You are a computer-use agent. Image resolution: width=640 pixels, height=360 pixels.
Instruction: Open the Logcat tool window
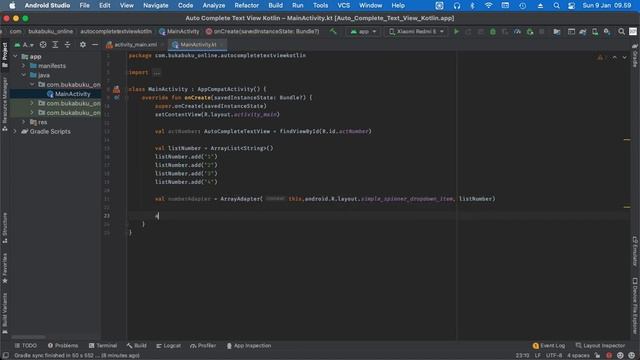(x=168, y=346)
